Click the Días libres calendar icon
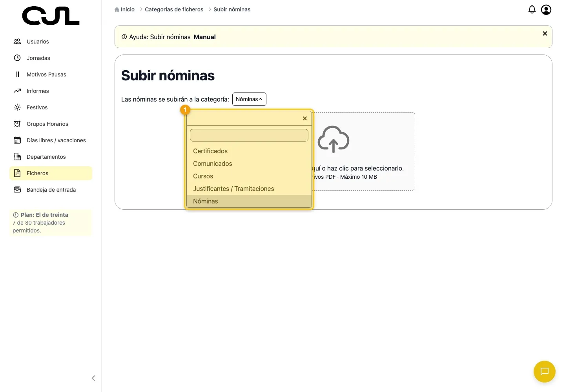The width and height of the screenshot is (565, 392). coord(17,140)
